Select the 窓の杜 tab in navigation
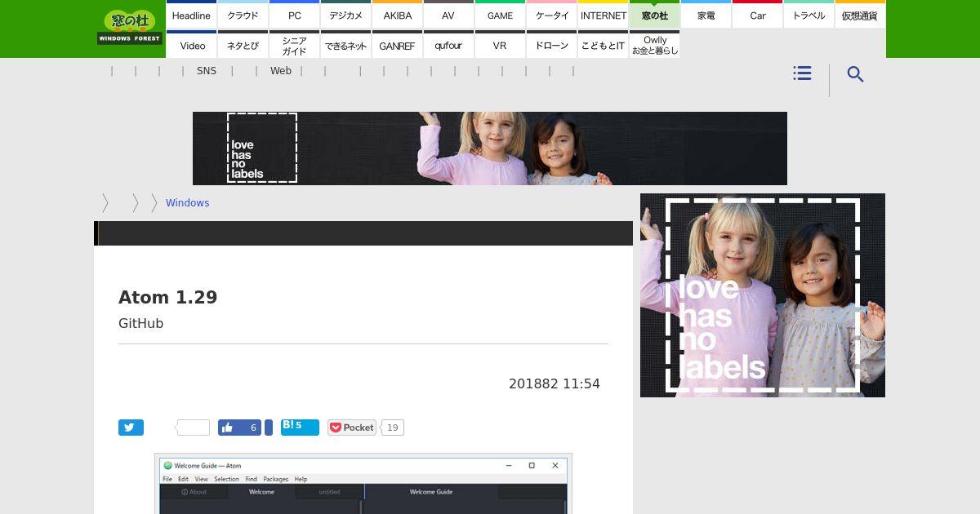Image resolution: width=980 pixels, height=514 pixels. click(654, 15)
